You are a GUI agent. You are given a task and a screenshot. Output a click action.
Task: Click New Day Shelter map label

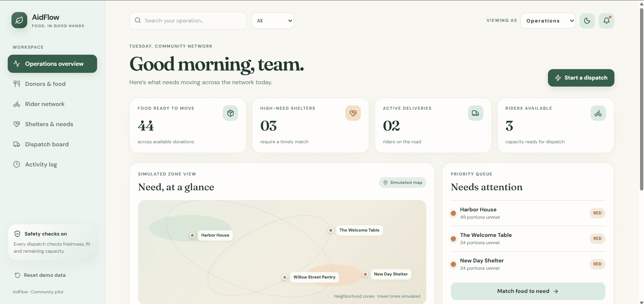tap(391, 274)
